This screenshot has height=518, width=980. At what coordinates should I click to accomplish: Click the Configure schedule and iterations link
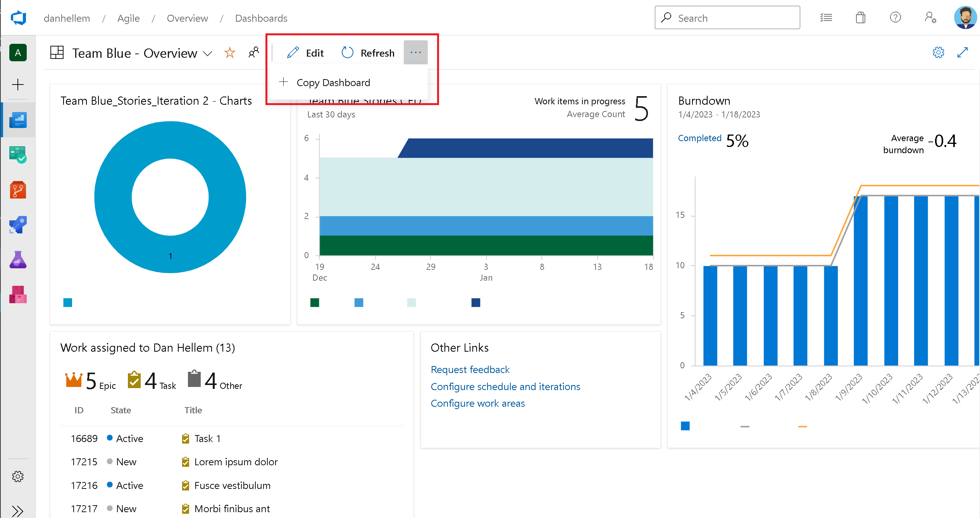click(x=505, y=386)
